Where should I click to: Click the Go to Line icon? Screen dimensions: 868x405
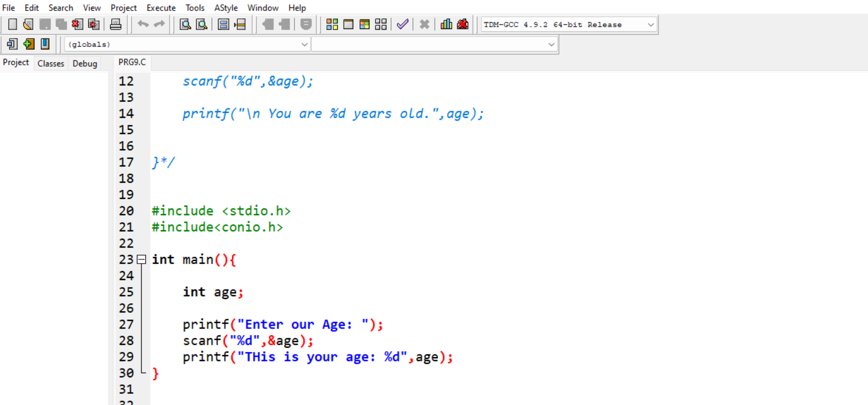pos(240,24)
